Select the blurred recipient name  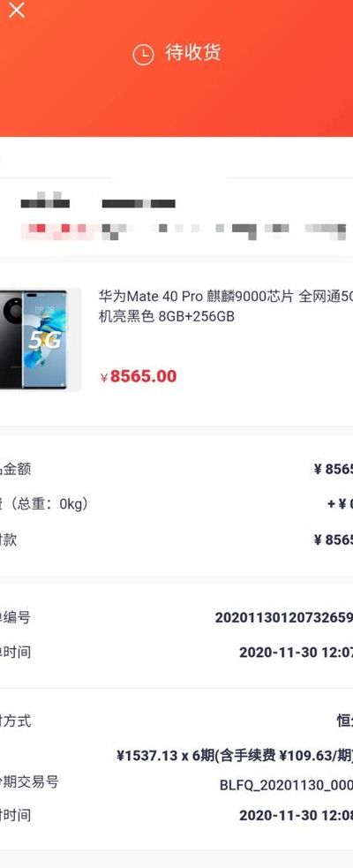pyautogui.click(x=45, y=203)
